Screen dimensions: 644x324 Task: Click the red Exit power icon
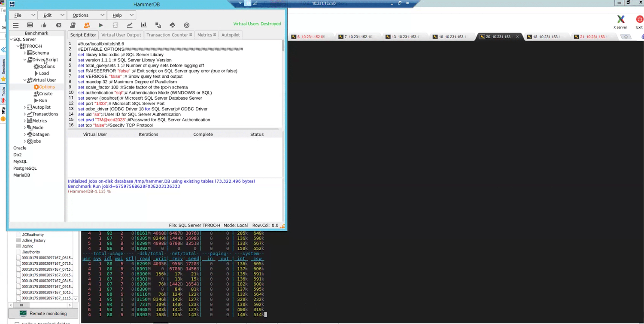click(639, 22)
